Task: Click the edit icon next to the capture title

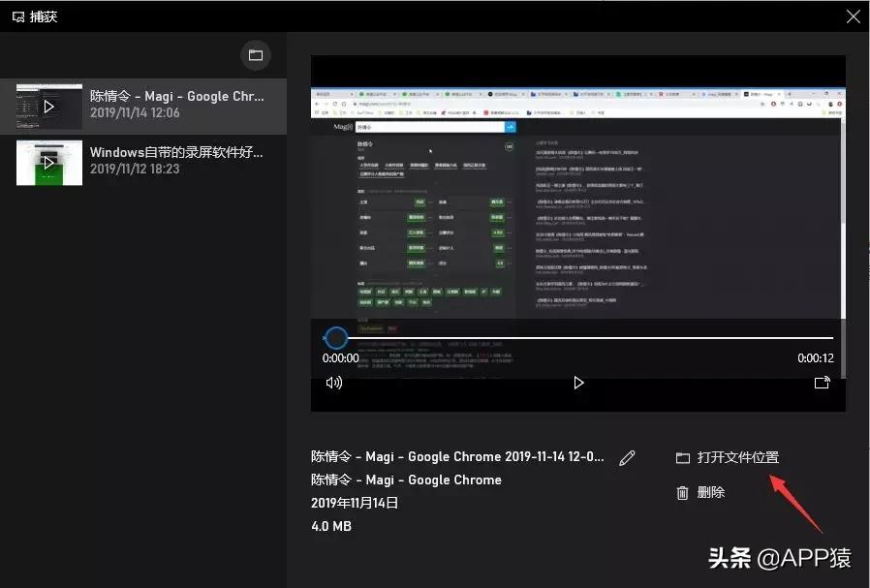Action: coord(627,456)
